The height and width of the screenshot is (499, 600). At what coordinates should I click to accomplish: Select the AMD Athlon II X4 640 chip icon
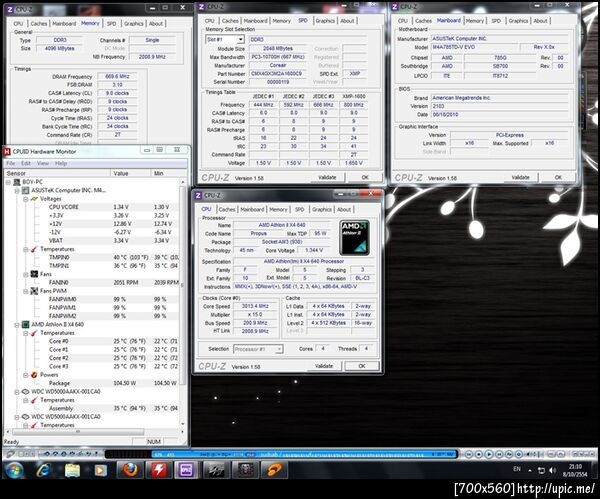[25, 325]
